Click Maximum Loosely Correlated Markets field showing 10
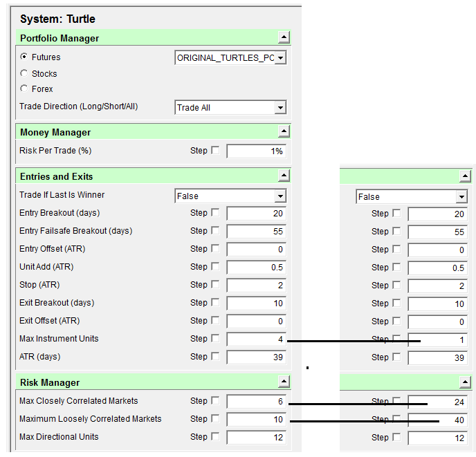Image resolution: width=476 pixels, height=457 pixels. tap(256, 419)
